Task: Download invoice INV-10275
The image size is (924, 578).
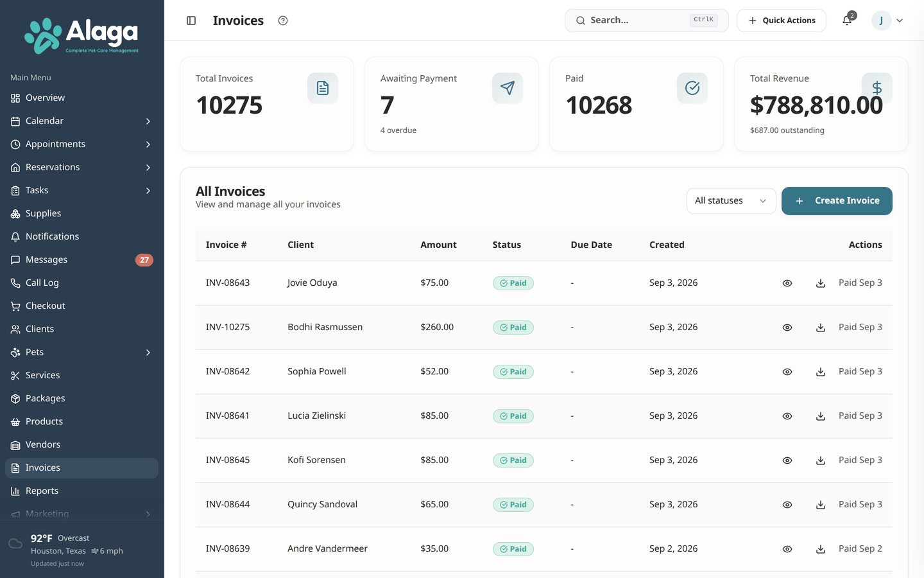Action: 821,328
